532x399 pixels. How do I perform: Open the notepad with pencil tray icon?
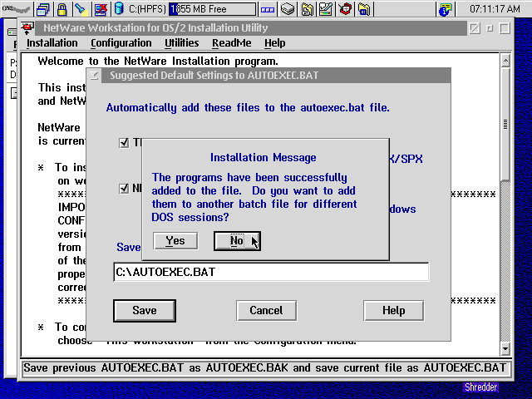tap(326, 9)
